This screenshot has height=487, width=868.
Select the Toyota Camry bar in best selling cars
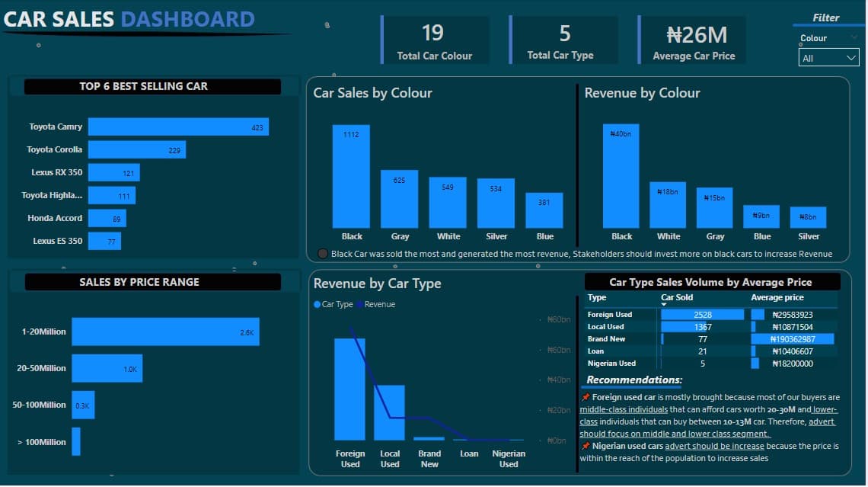point(179,127)
